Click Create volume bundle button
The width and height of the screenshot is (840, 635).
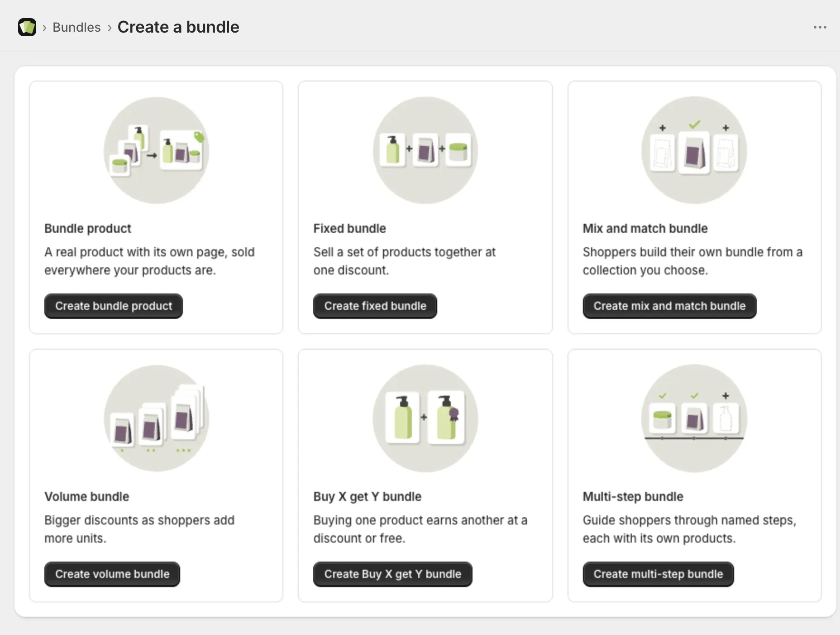pyautogui.click(x=112, y=574)
